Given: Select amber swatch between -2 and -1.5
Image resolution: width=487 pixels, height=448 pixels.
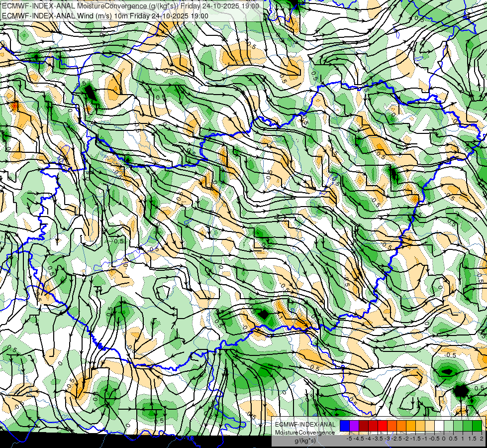Looking at the screenshot, I should click(x=411, y=426).
